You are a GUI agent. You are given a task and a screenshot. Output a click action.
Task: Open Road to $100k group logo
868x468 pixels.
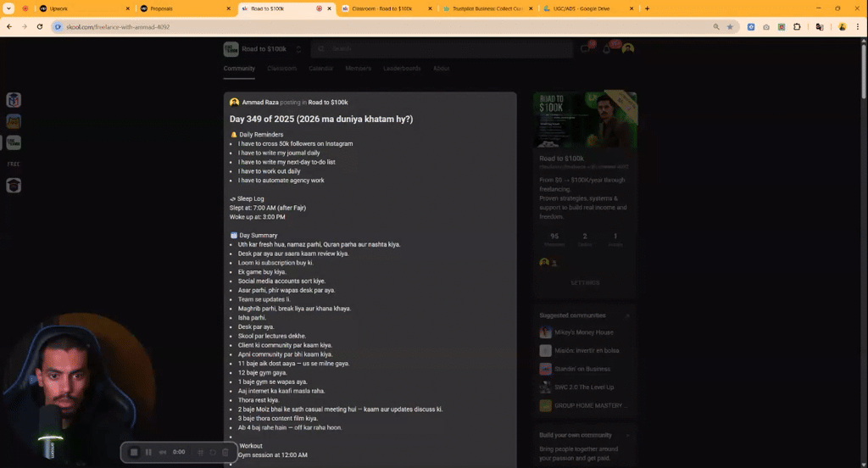click(231, 48)
